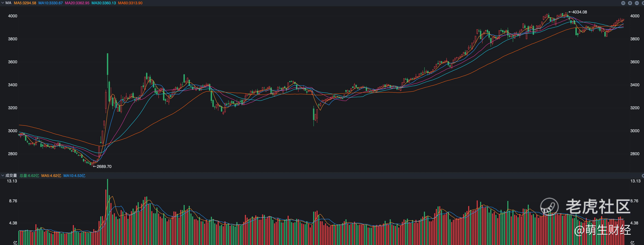Click the plus zoom-in chart icon
The image size is (644, 245).
point(630,3)
